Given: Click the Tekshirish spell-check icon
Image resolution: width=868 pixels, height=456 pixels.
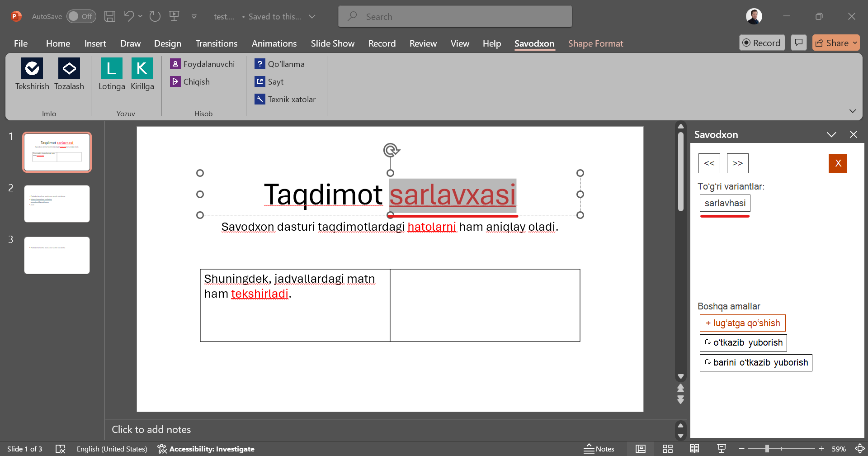Looking at the screenshot, I should [x=32, y=69].
